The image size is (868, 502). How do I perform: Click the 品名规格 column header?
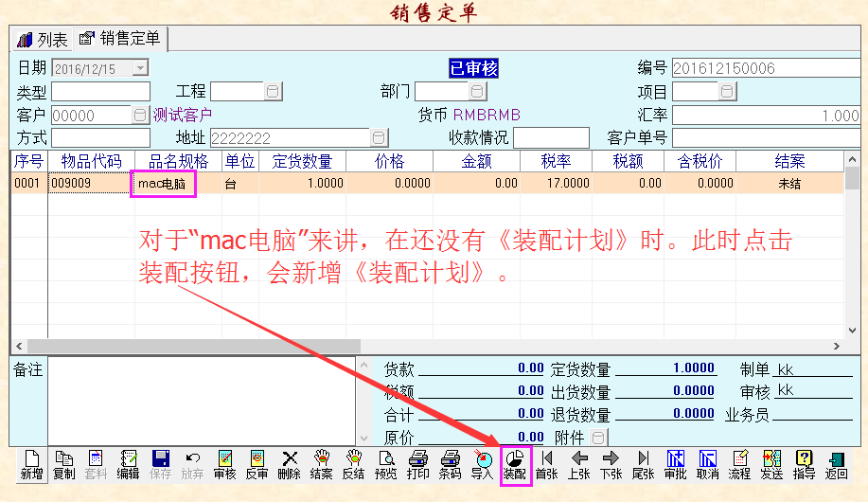pos(178,161)
